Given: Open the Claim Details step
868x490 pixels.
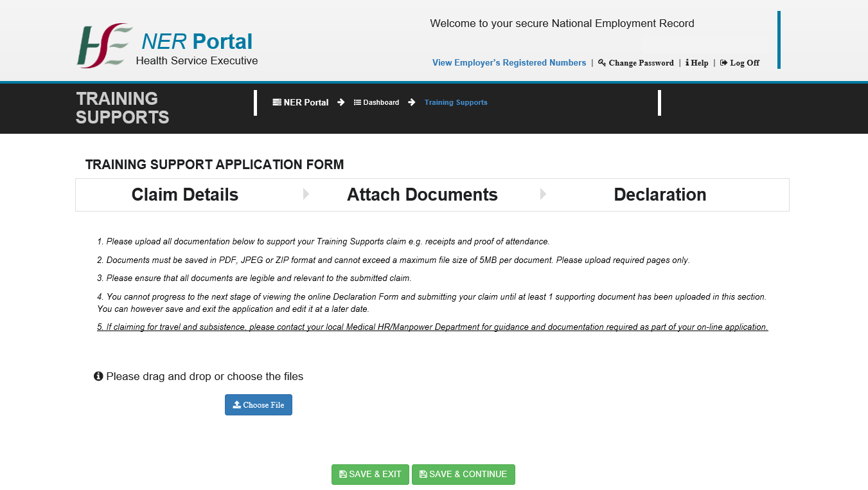Looking at the screenshot, I should [184, 195].
